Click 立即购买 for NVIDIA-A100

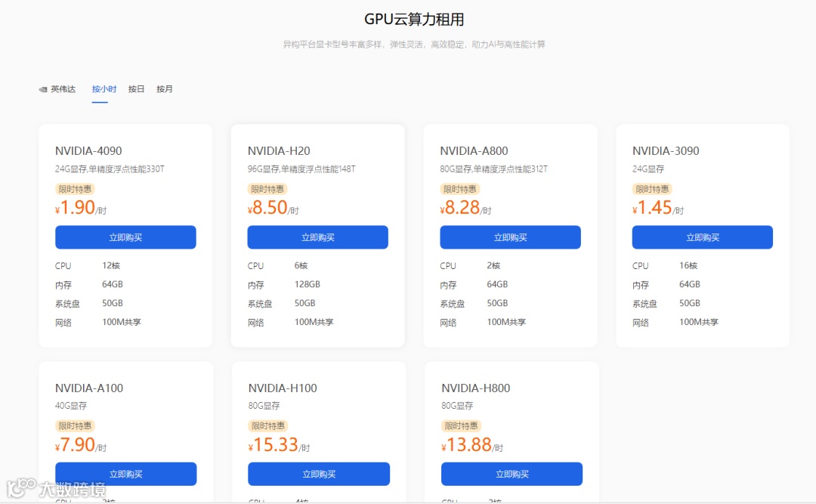126,474
